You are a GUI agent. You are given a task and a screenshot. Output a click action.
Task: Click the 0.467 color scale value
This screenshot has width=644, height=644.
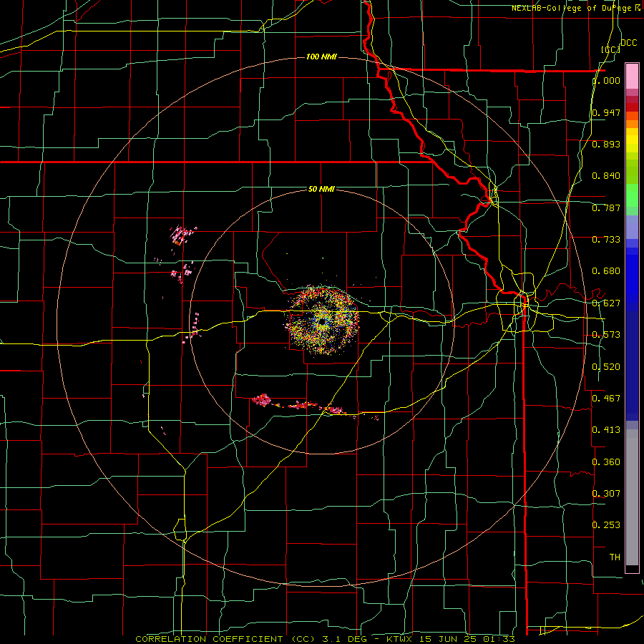606,399
